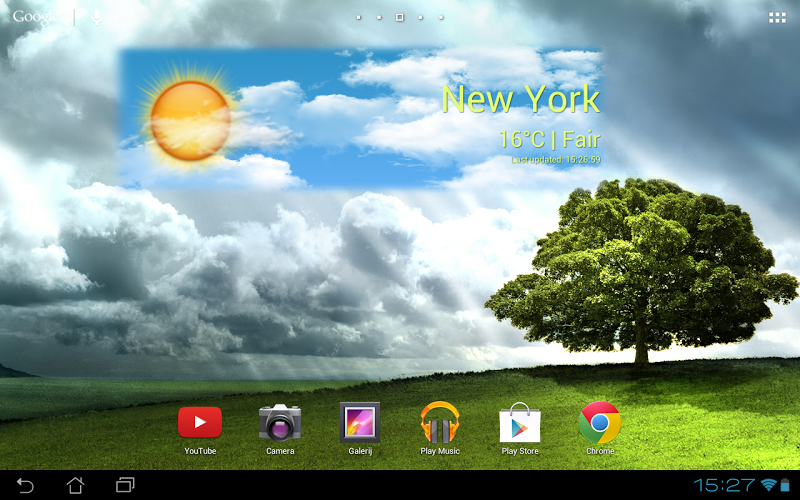The width and height of the screenshot is (800, 500).
Task: Tap the Last updated timestamp
Action: click(556, 160)
